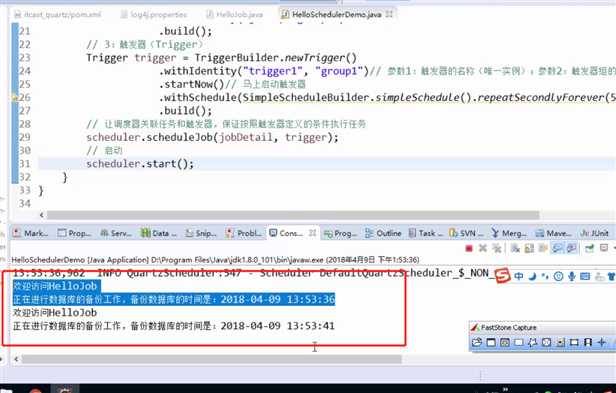Open the Problems view tab
The image size is (616, 393).
click(244, 233)
